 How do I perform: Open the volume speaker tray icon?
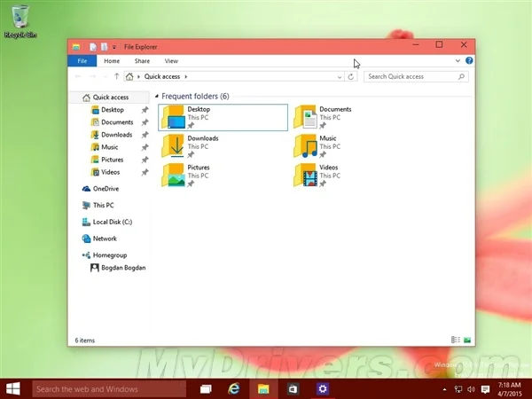coord(472,389)
